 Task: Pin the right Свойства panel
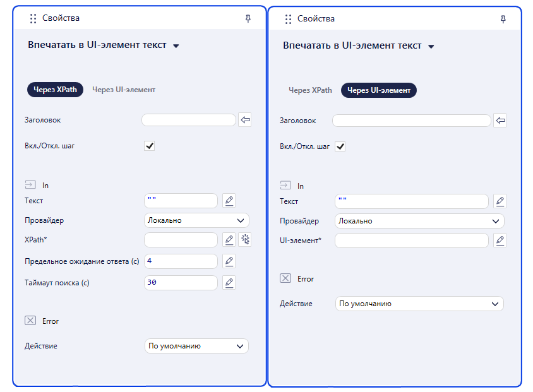(503, 19)
